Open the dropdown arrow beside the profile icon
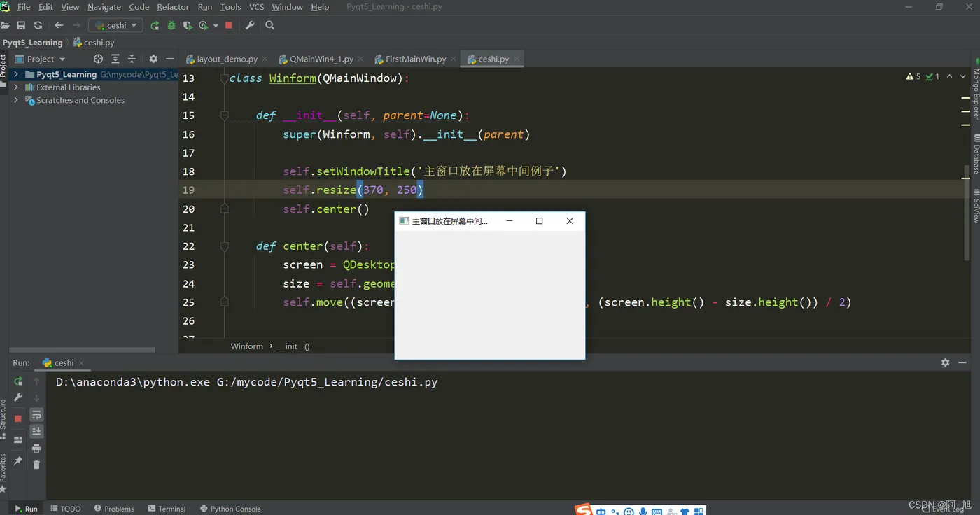This screenshot has width=980, height=515. click(x=216, y=25)
